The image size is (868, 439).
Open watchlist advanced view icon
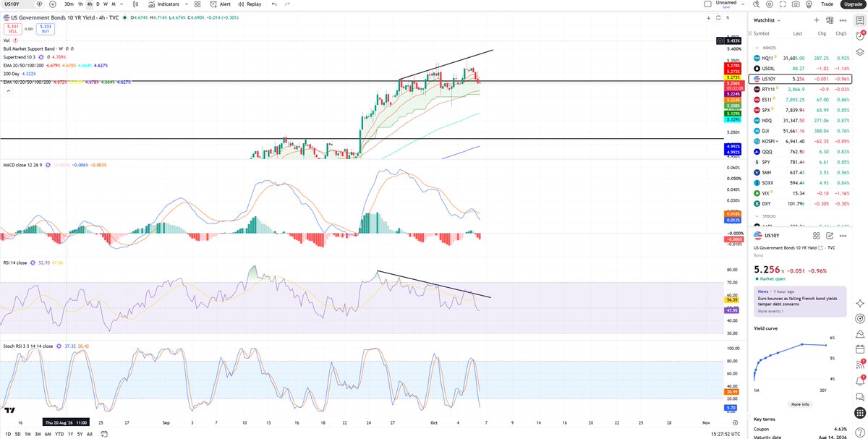click(830, 20)
